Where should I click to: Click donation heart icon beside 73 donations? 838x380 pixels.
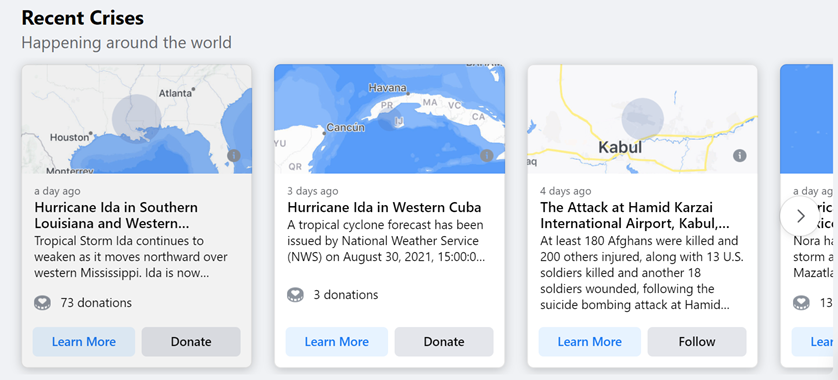(x=42, y=303)
